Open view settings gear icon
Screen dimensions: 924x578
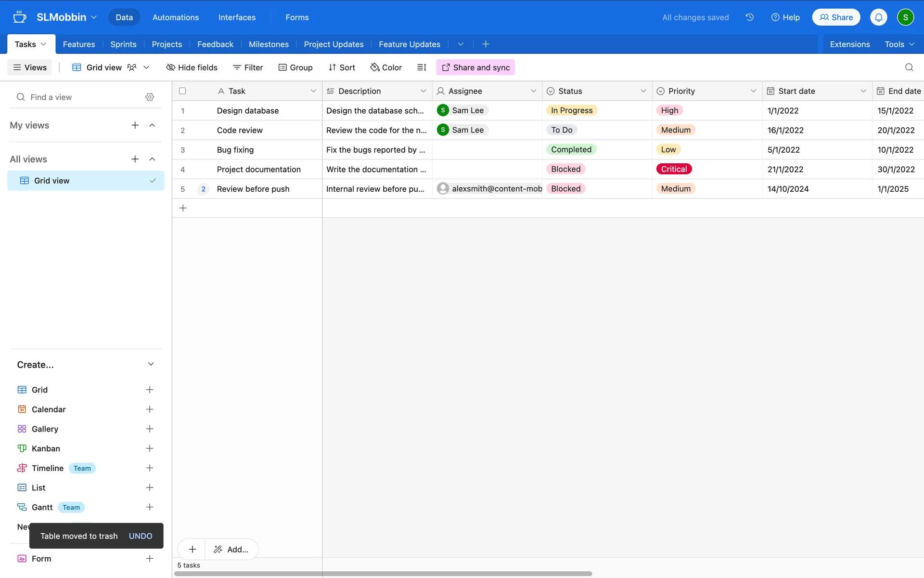click(150, 97)
